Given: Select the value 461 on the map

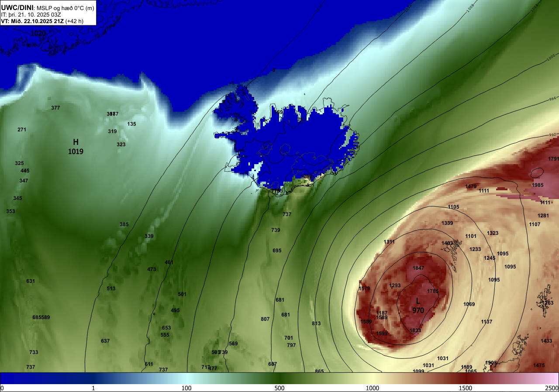Looking at the screenshot, I should pos(169,262).
